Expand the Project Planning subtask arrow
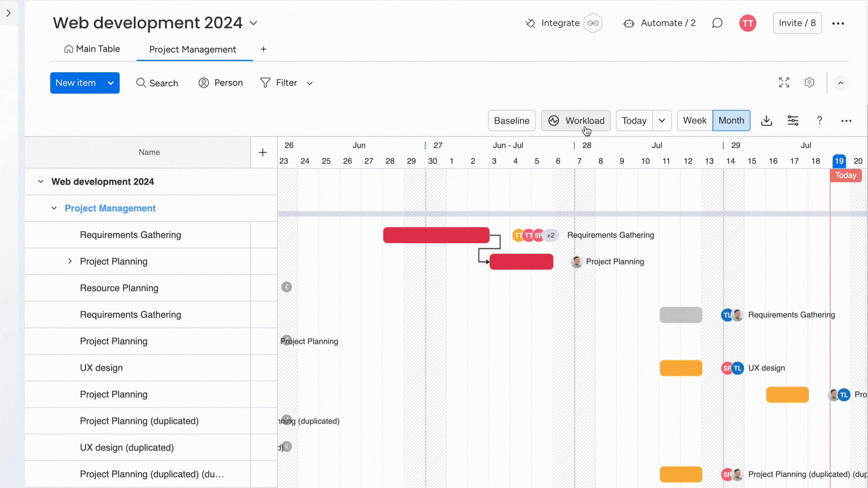 pyautogui.click(x=70, y=261)
